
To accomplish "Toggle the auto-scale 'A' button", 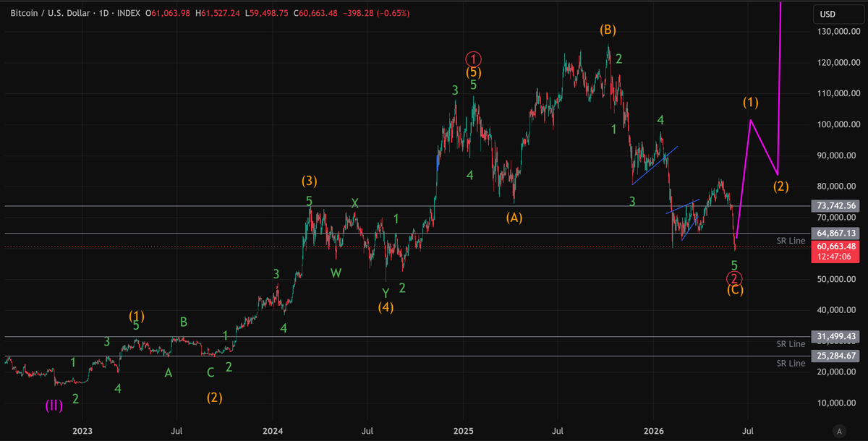I will tap(839, 431).
